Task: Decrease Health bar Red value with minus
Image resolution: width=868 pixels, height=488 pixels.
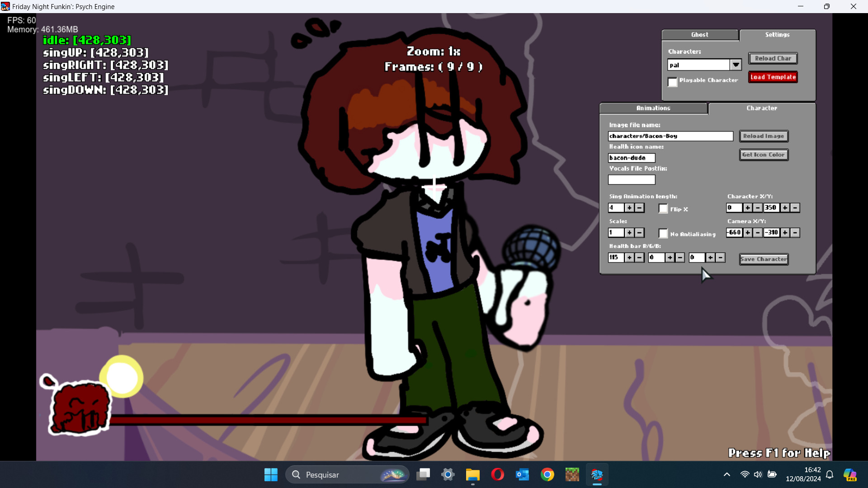Action: 639,258
